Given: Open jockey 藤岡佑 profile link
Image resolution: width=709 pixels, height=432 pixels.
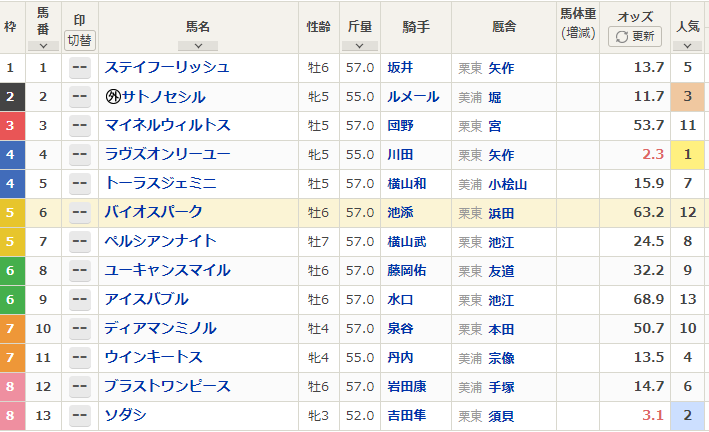Looking at the screenshot, I should (x=406, y=270).
